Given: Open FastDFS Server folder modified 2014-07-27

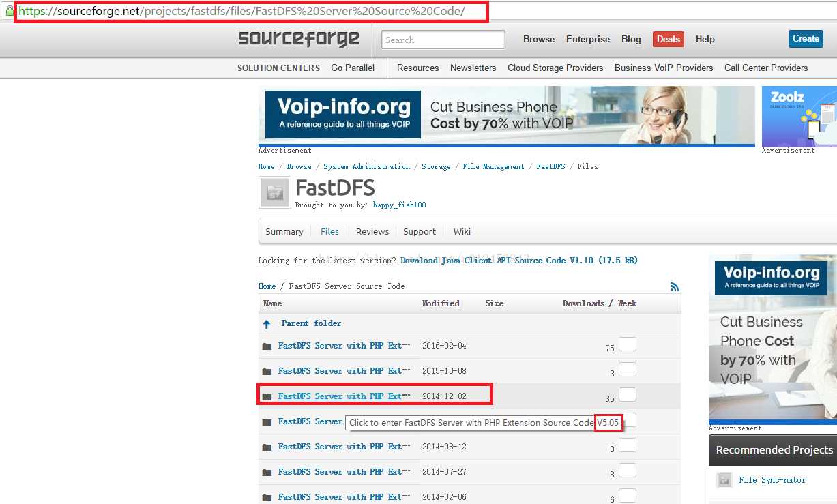Looking at the screenshot, I should point(344,472).
